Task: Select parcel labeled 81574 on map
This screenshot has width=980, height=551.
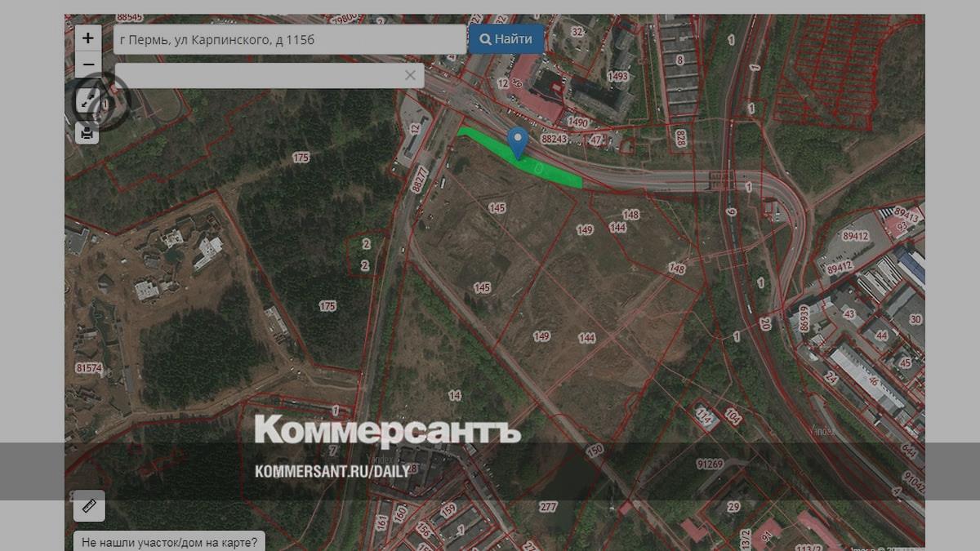Action: (x=88, y=369)
